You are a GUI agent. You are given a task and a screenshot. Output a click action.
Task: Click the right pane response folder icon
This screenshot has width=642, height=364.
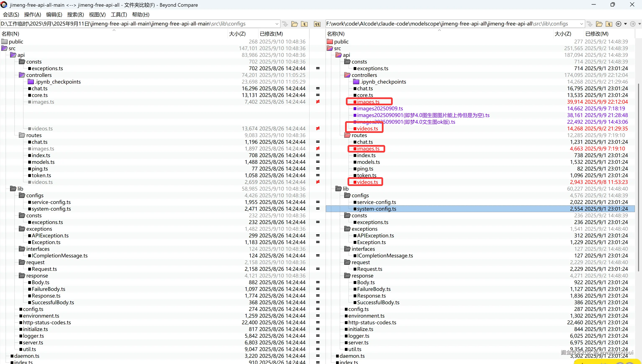pyautogui.click(x=347, y=276)
